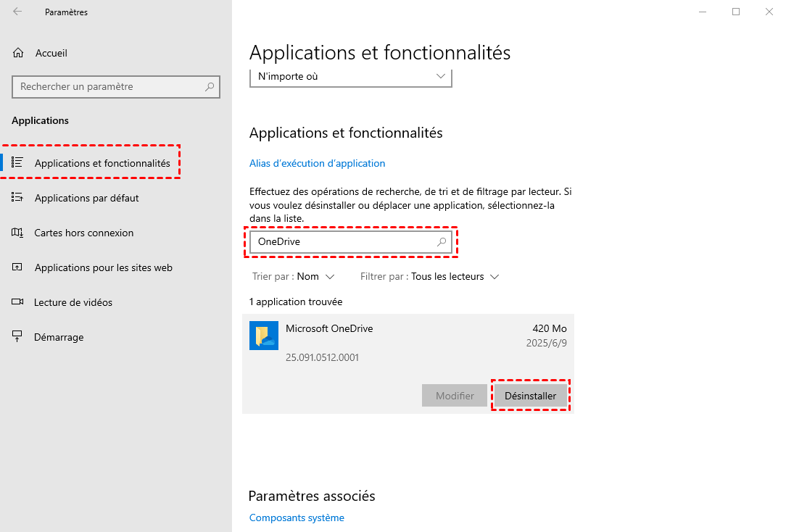This screenshot has height=532, width=786.
Task: Click the Modifier button
Action: coord(455,396)
